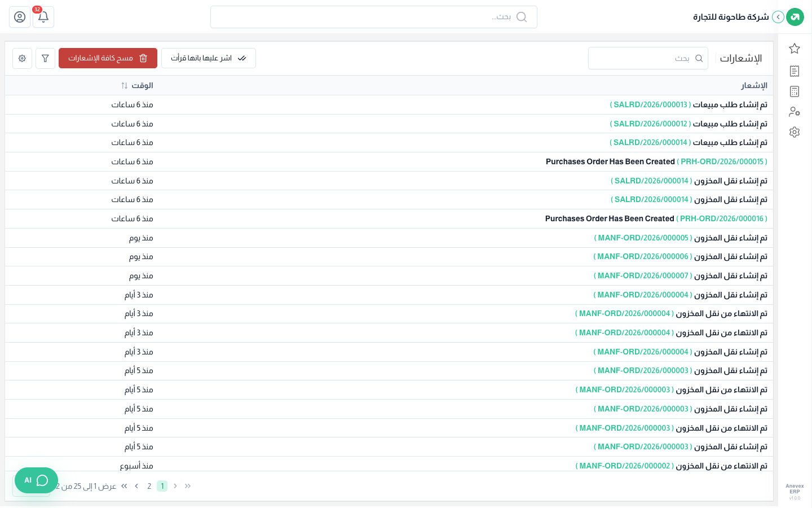Open the AI chat assistant button
Image resolution: width=812 pixels, height=508 pixels.
pyautogui.click(x=36, y=480)
